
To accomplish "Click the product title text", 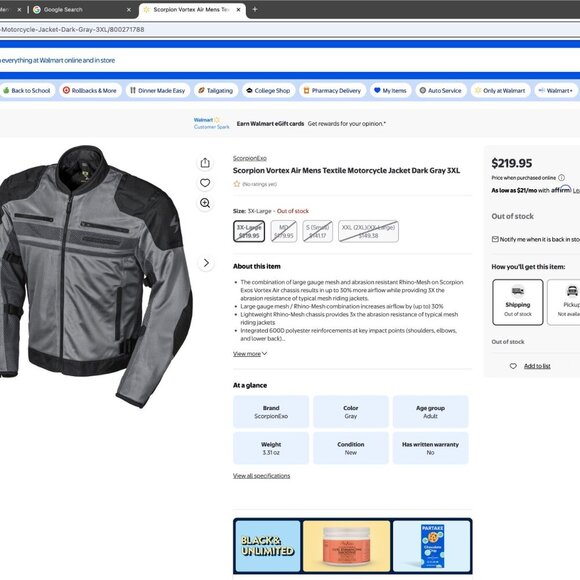I will pos(346,171).
